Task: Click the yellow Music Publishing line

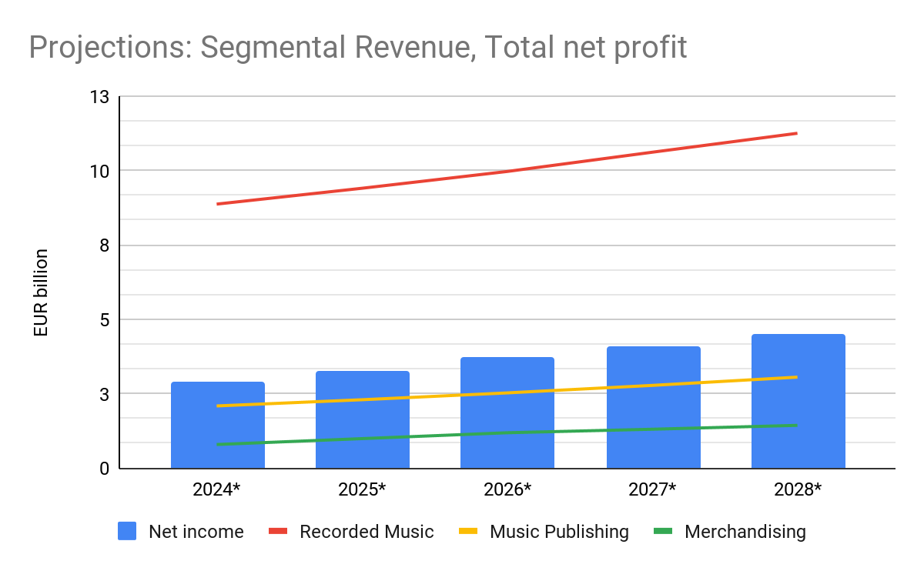Action: (507, 392)
